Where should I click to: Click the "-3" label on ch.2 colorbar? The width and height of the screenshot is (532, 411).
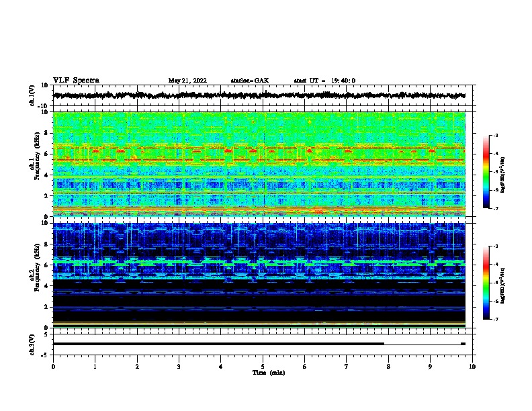pos(495,246)
